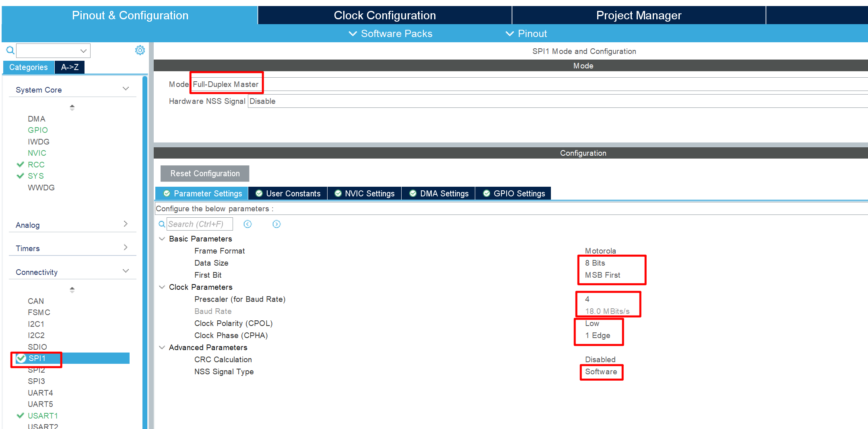Select FSMC under Connectivity
This screenshot has width=868, height=429.
pos(39,312)
